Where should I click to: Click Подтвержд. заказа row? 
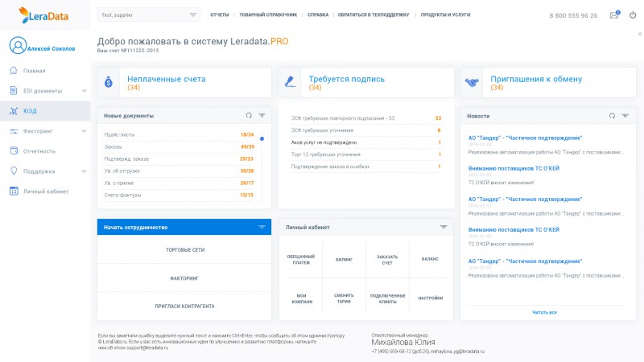click(179, 158)
